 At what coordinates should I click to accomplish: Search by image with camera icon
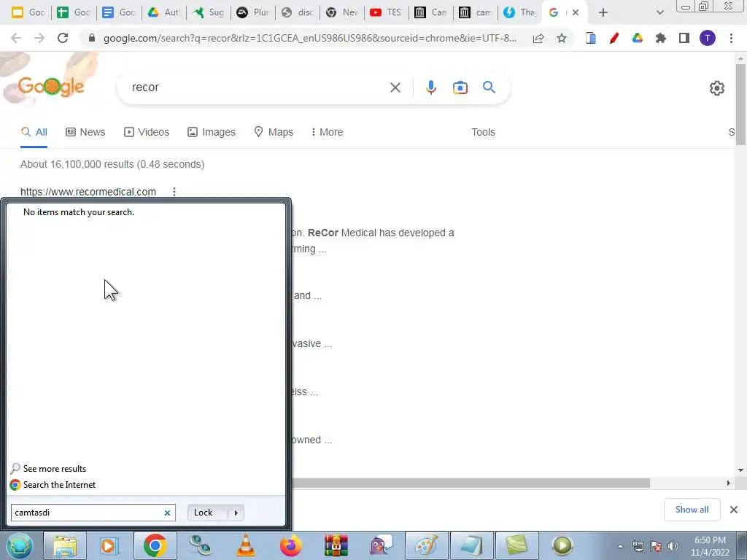(x=460, y=87)
